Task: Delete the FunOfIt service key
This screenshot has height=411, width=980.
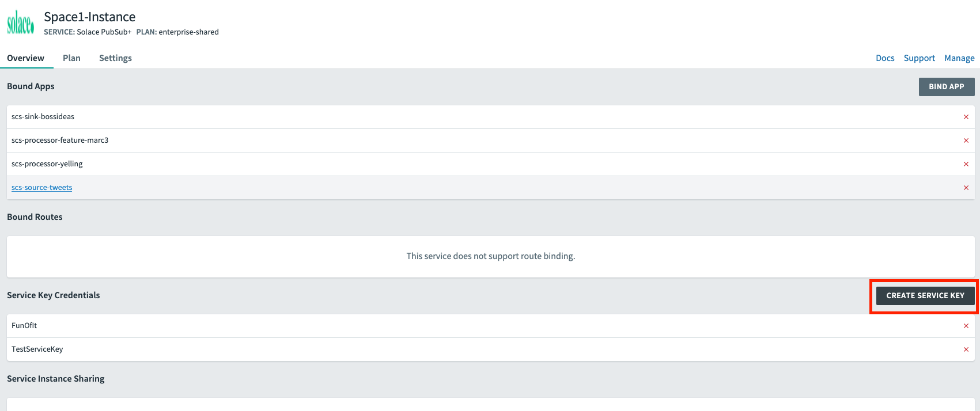Action: 966,326
